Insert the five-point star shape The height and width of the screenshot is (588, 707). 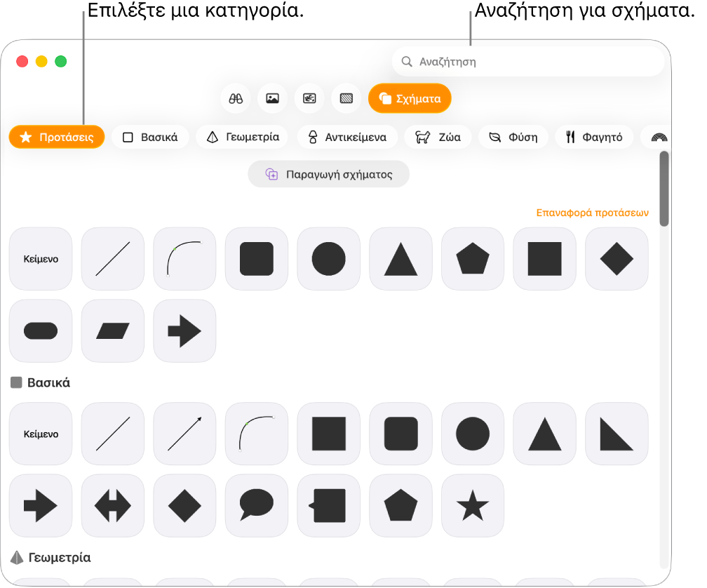(473, 505)
